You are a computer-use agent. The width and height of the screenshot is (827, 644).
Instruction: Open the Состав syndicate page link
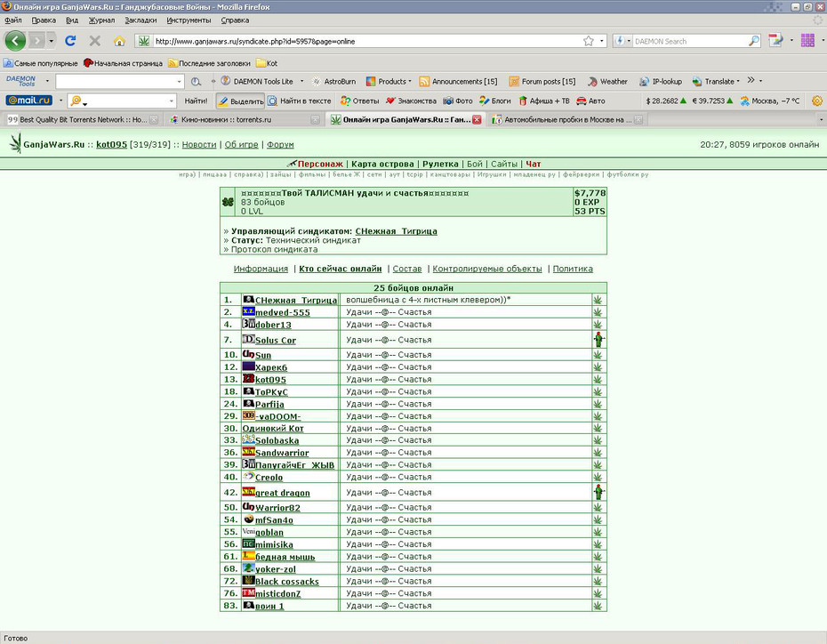click(407, 269)
